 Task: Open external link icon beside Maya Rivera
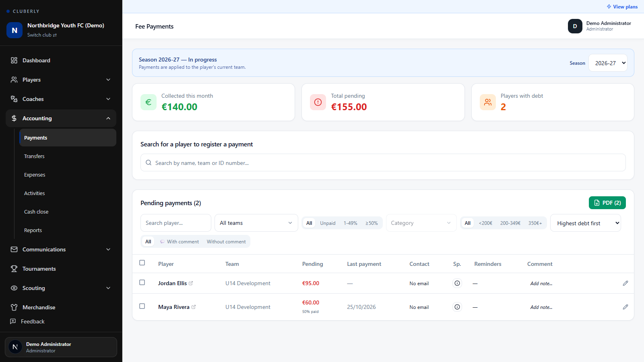[194, 307]
